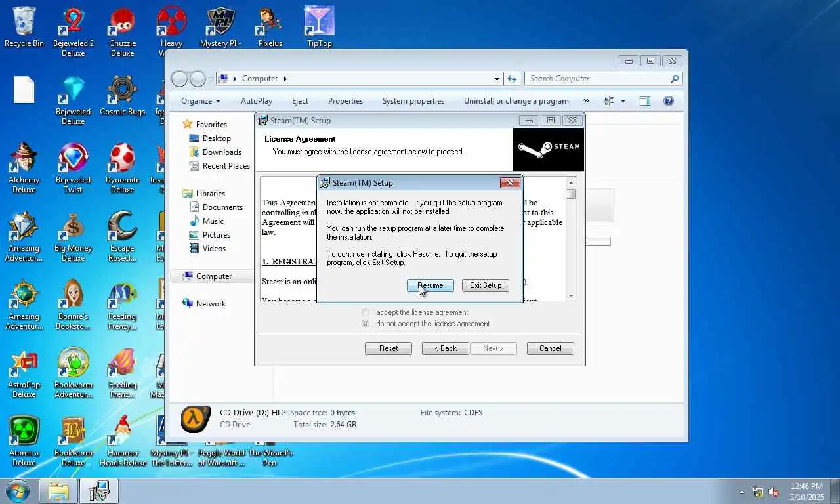Click the arrow after Computer in the address bar
Screen dimensions: 840x504
pyautogui.click(x=285, y=79)
